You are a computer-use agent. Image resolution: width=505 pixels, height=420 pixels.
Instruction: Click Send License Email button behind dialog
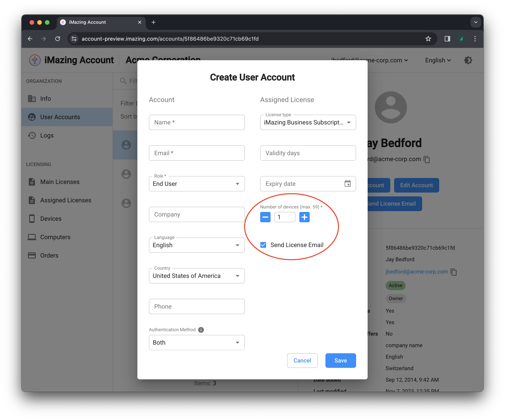[x=394, y=204]
